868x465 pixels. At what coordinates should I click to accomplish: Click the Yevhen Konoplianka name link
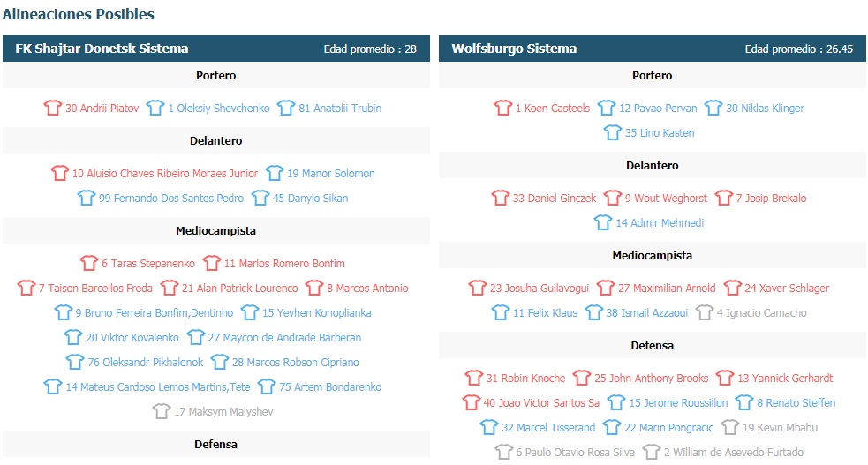click(x=317, y=313)
